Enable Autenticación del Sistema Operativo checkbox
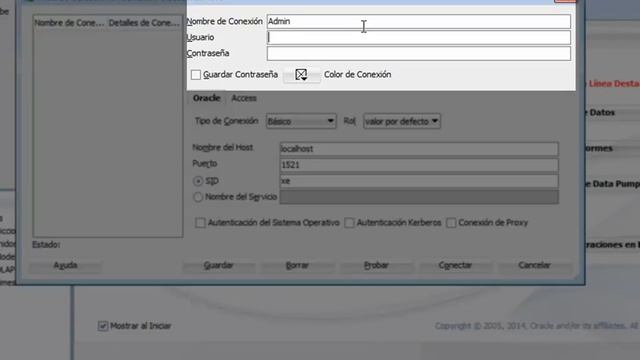The width and height of the screenshot is (640, 360). point(200,223)
